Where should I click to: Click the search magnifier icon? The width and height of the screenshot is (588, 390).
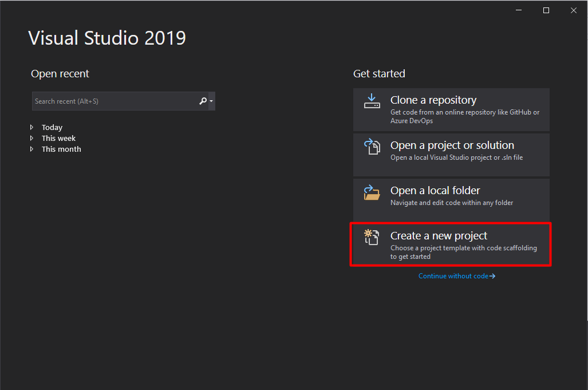[202, 101]
